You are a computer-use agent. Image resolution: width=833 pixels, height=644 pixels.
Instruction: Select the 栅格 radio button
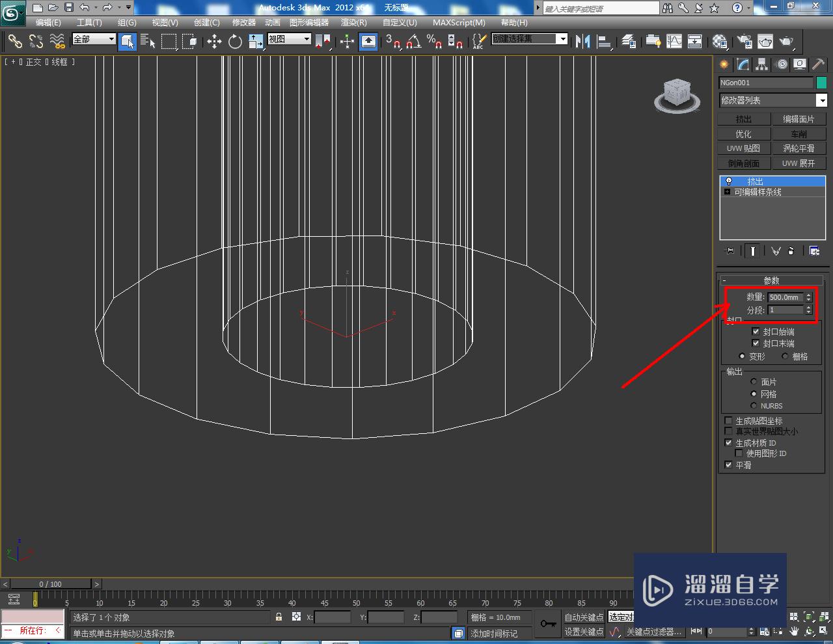tap(785, 356)
